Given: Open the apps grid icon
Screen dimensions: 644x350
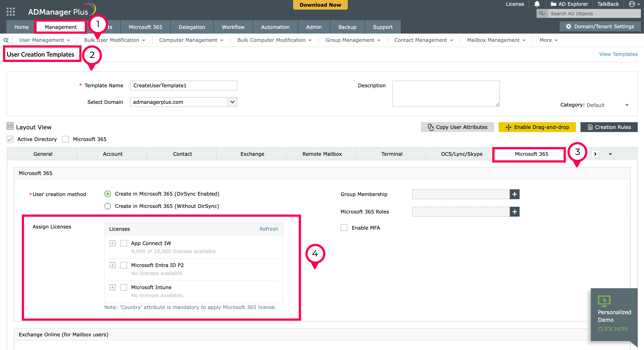Looking at the screenshot, I should (x=11, y=11).
